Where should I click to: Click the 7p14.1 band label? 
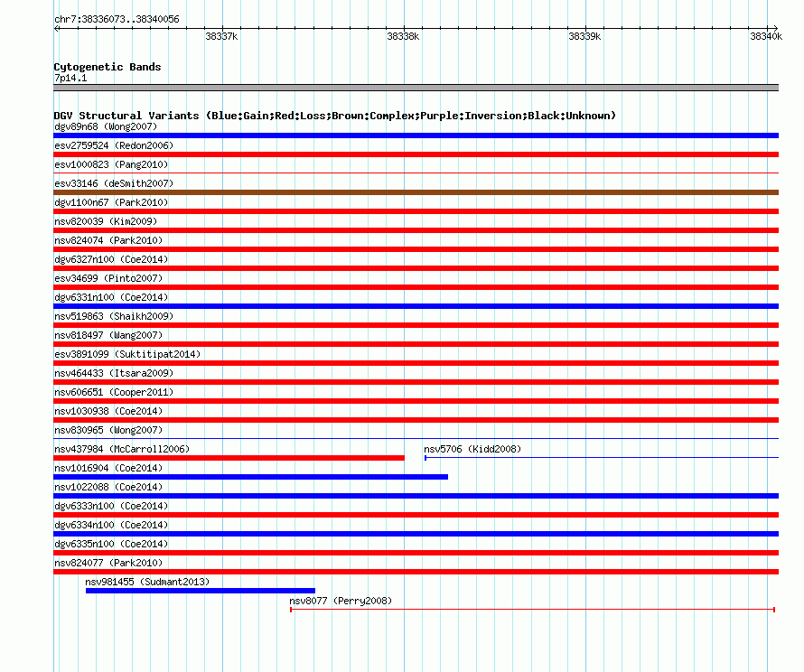(70, 78)
